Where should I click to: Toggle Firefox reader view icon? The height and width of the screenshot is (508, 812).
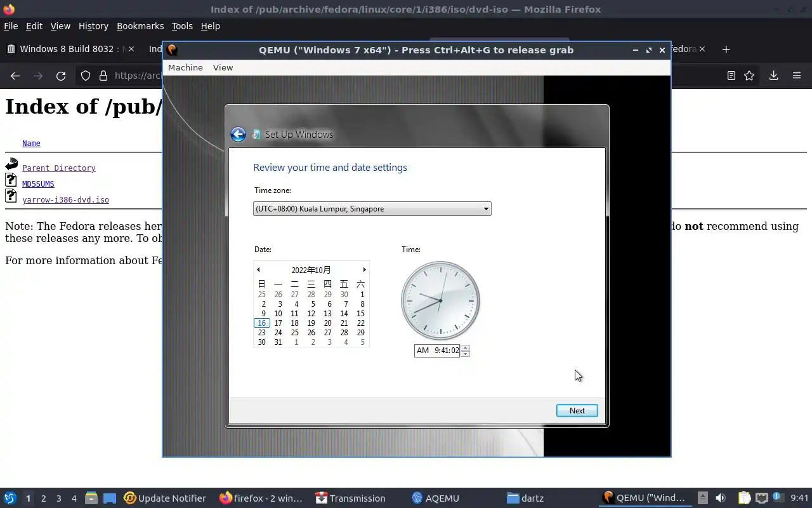[731, 76]
